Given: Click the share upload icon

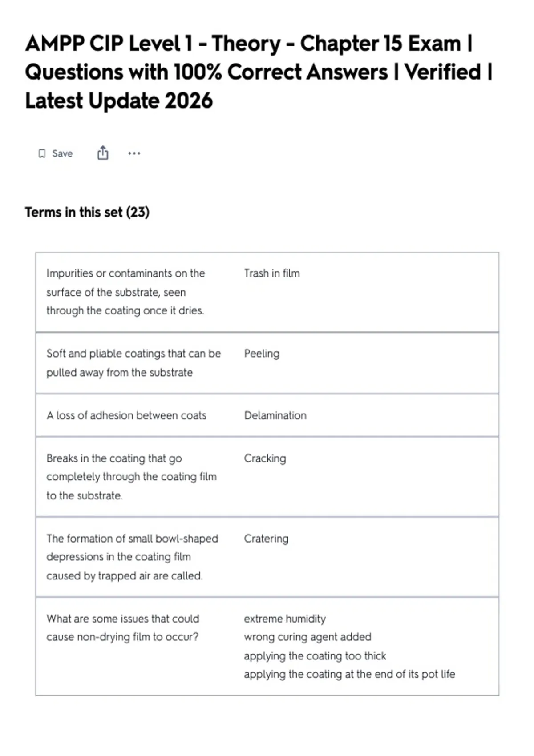Looking at the screenshot, I should (103, 153).
